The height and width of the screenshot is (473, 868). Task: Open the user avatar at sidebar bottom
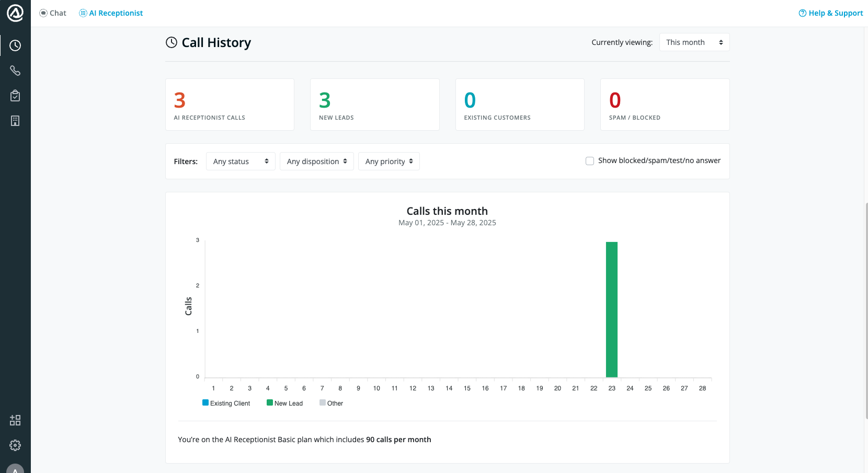(15, 469)
